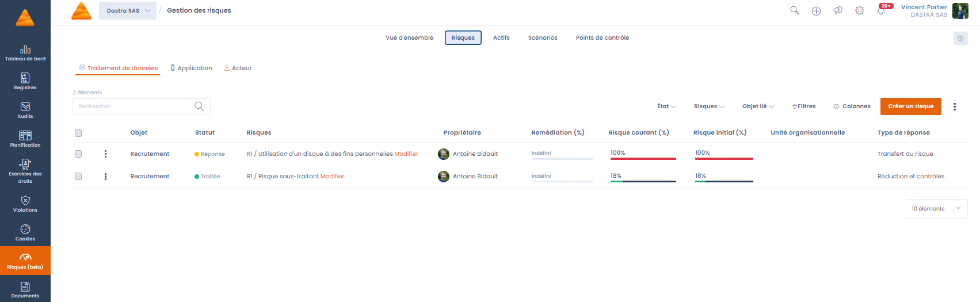Tick the select-all checkbox in header
This screenshot has width=980, height=302.
[x=78, y=133]
